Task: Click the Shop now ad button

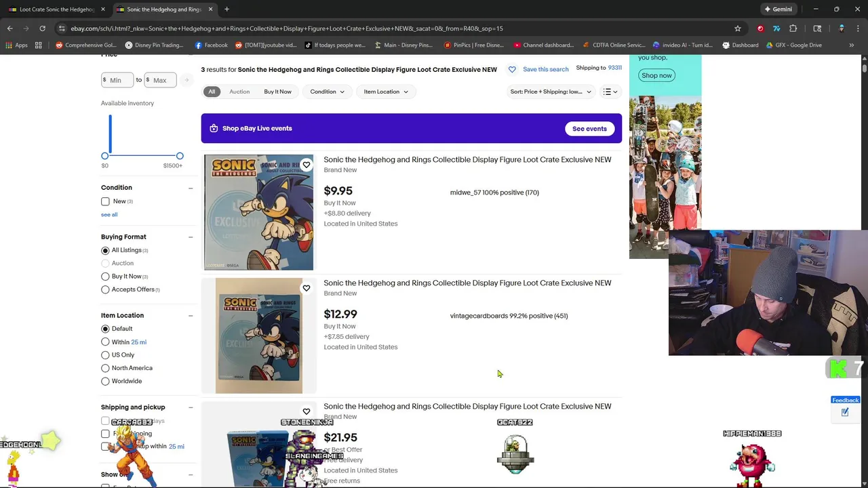Action: point(656,75)
